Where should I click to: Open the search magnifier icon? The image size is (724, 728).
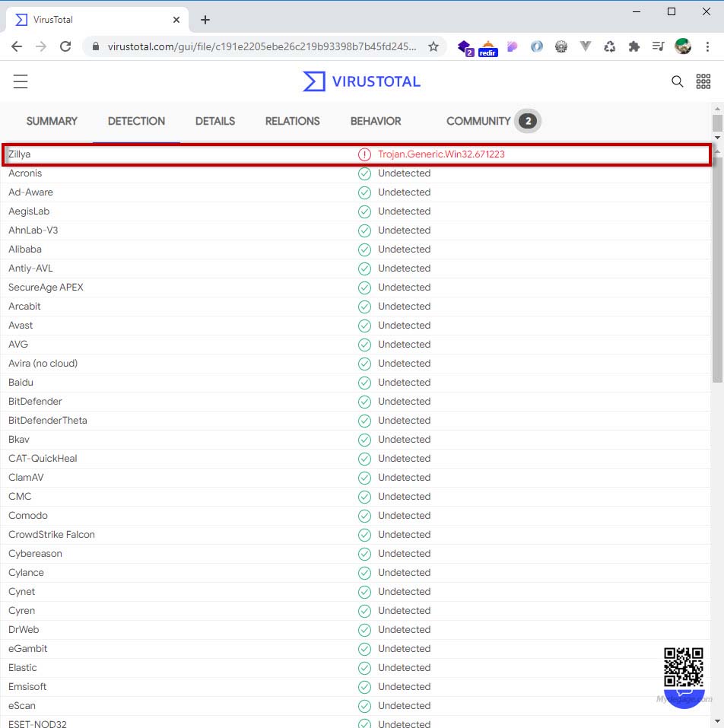pyautogui.click(x=677, y=81)
